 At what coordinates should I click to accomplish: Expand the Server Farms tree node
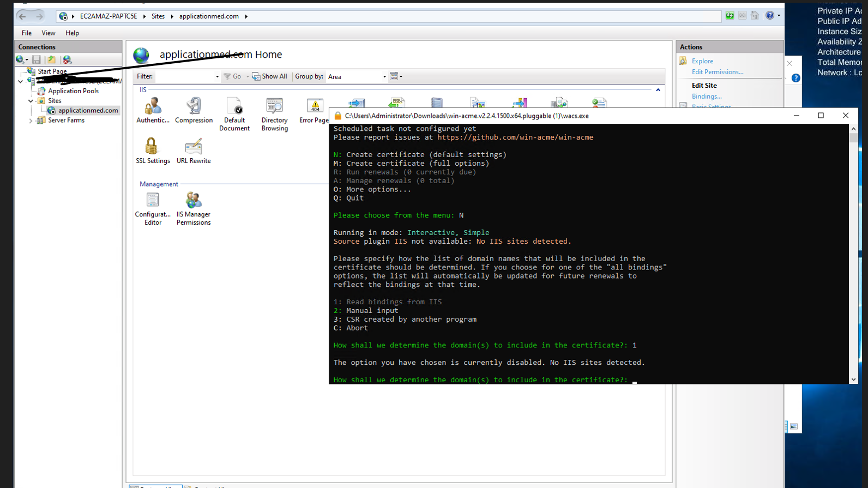click(x=31, y=121)
